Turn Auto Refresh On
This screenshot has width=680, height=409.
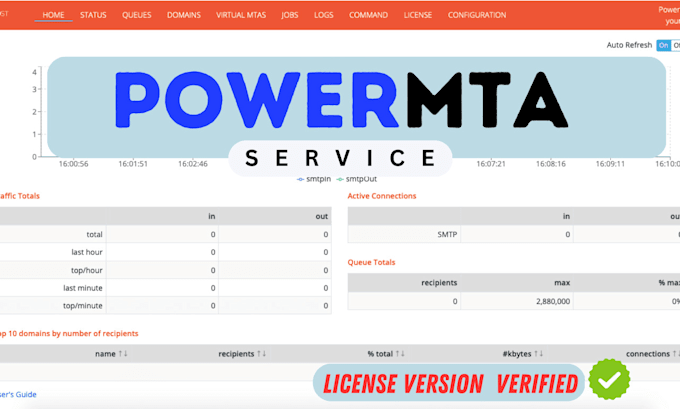[663, 45]
